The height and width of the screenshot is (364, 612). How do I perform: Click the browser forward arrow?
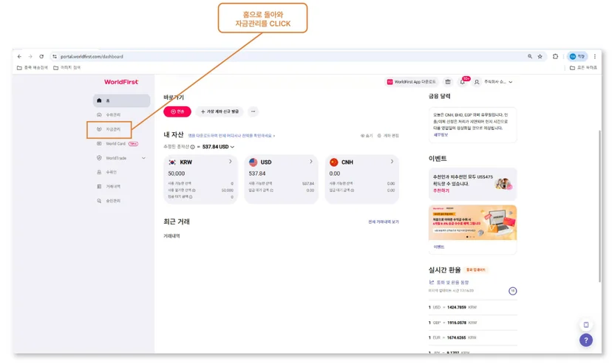pos(30,57)
